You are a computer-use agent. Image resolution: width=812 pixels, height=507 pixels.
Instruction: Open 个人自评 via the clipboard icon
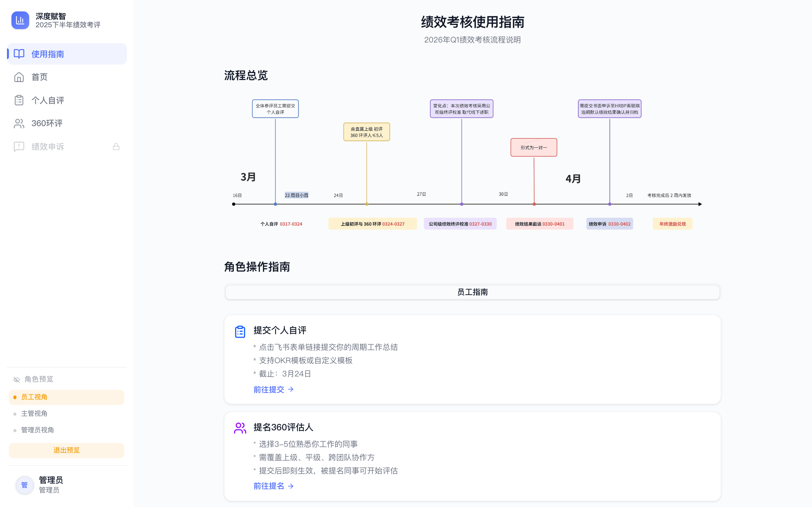tap(19, 100)
